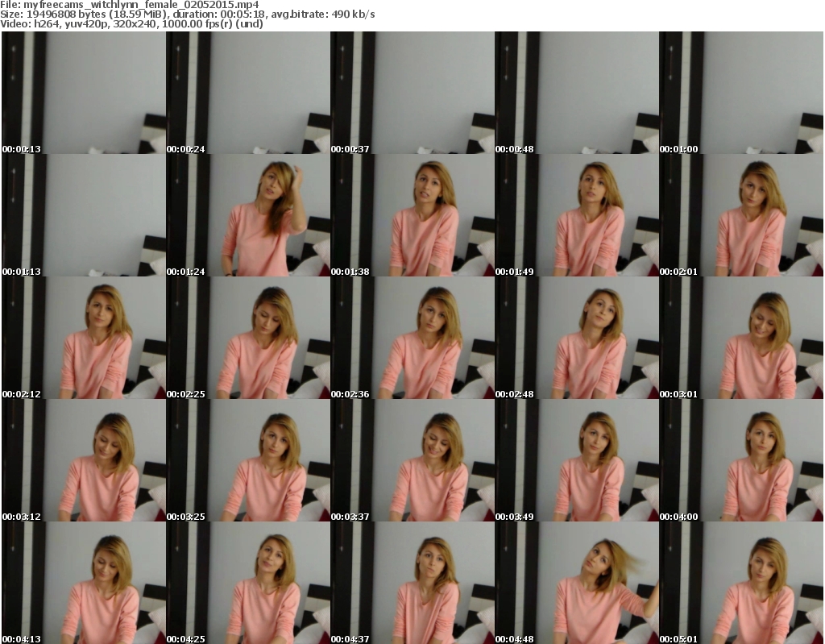
Task: Select the thumbnail frame stamped 00:01:24
Action: pos(248,215)
